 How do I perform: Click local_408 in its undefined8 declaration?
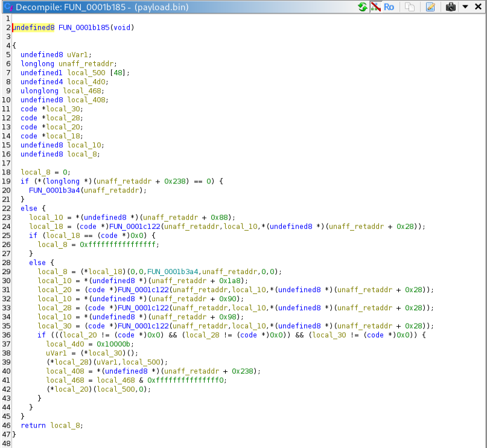click(x=86, y=100)
